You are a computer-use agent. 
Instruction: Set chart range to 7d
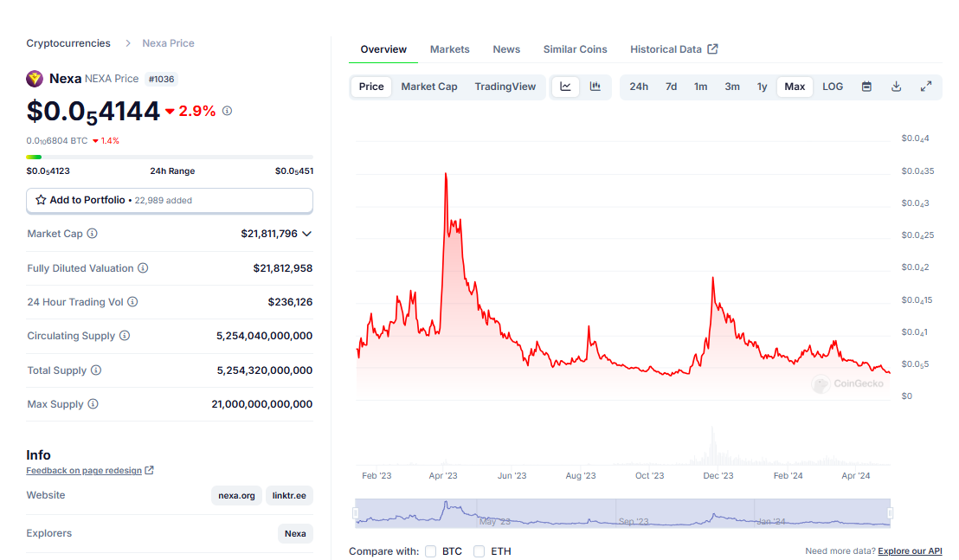pos(671,87)
